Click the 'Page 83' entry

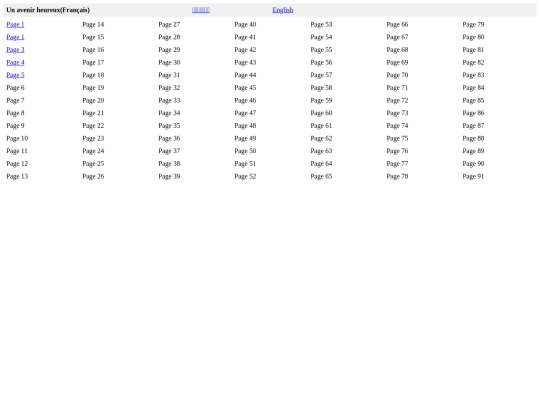(x=474, y=75)
